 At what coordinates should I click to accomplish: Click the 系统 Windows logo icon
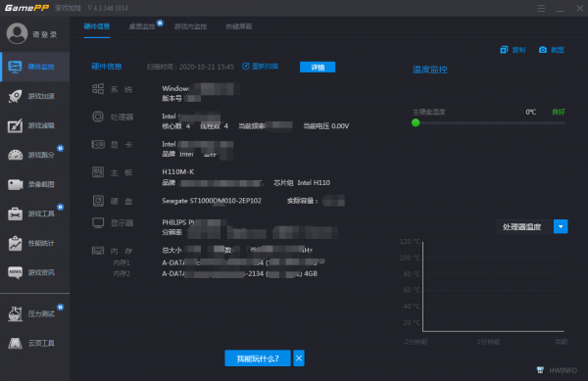tap(98, 89)
